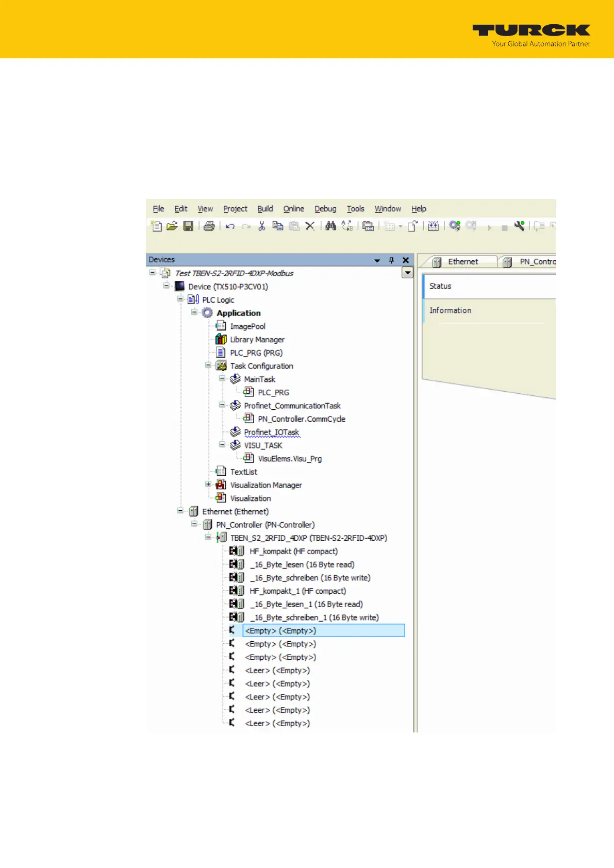614x868 pixels.
Task: Click the Application gear icon in the tree
Action: (207, 313)
